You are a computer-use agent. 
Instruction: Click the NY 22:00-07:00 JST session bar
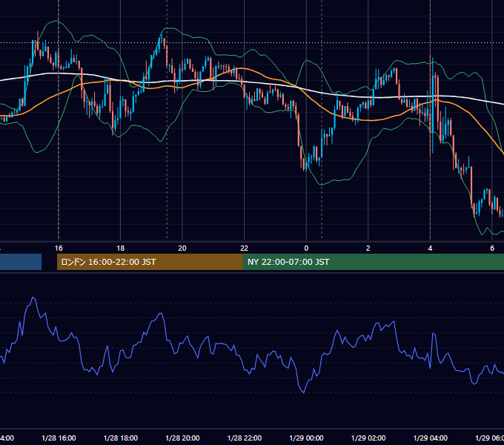click(373, 262)
